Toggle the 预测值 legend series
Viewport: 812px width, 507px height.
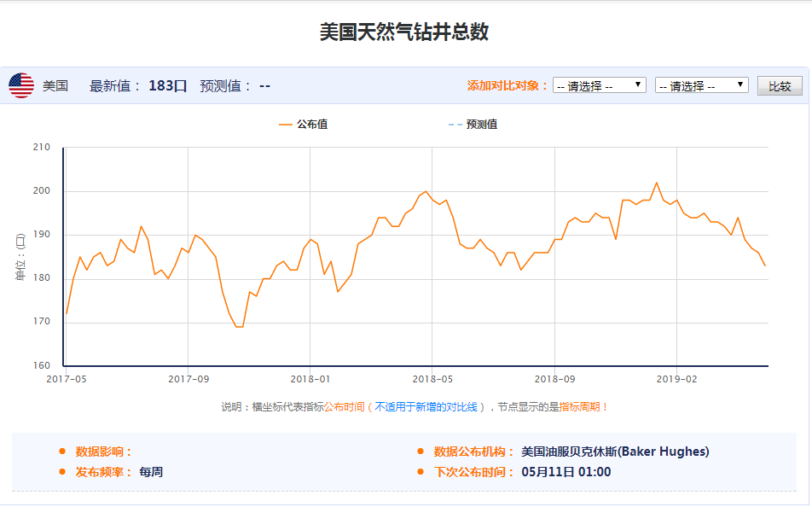[473, 125]
